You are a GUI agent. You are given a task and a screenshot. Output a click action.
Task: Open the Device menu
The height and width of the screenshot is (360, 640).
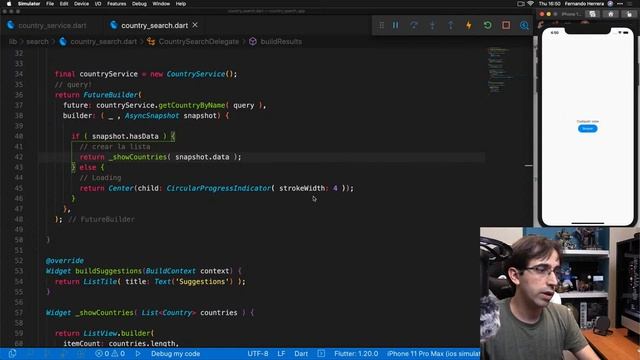click(x=81, y=4)
